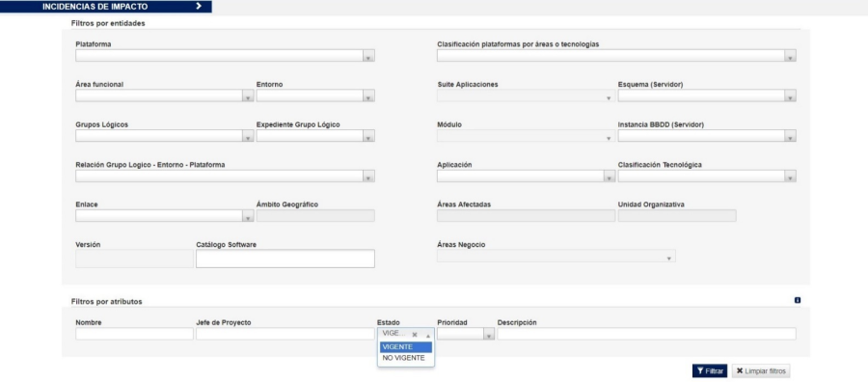Open the Grupos Lógicos dropdown
Viewport: 868px width, 382px height.
[x=248, y=136]
